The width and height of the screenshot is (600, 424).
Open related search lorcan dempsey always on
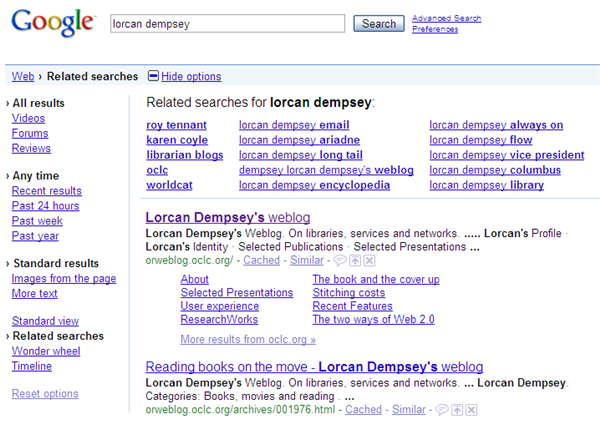click(496, 125)
